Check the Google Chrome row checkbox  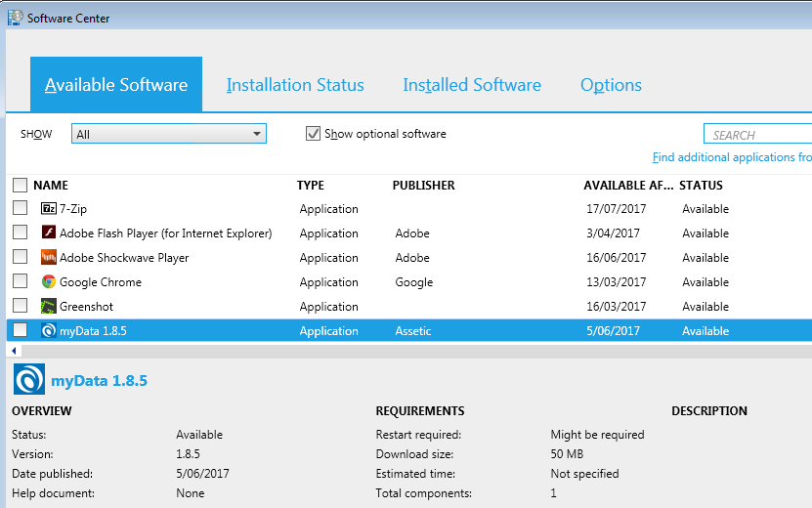20,280
